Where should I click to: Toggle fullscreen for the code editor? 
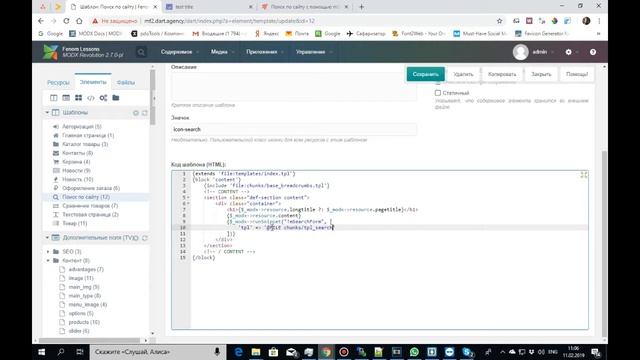coord(584,175)
